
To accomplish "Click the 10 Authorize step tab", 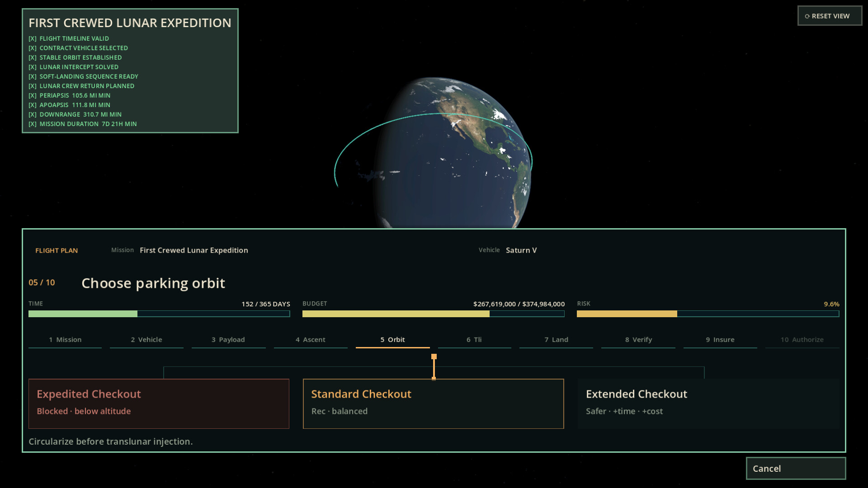I will click(x=802, y=340).
